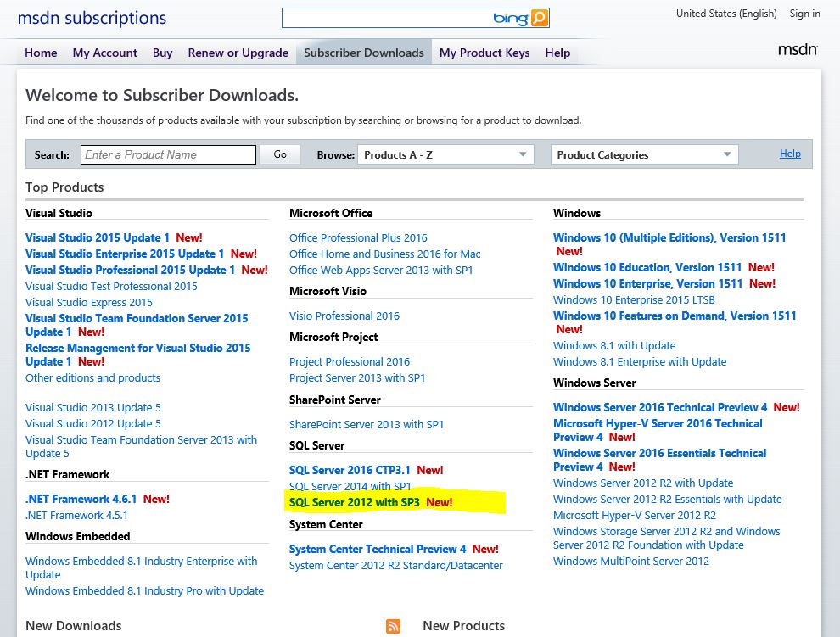Image resolution: width=840 pixels, height=637 pixels.
Task: Open System Center 2012 R2 Standard/Datacenter
Action: coord(396,566)
